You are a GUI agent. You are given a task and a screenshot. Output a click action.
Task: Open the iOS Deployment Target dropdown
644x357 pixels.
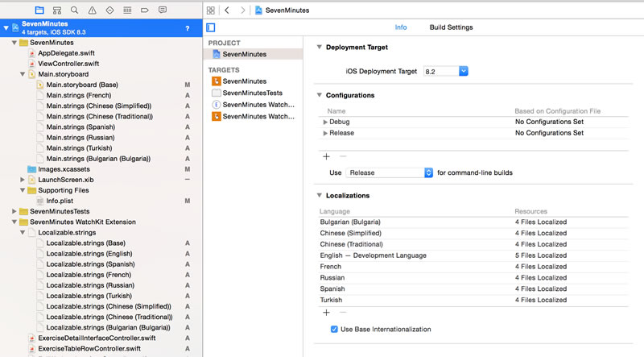click(446, 71)
